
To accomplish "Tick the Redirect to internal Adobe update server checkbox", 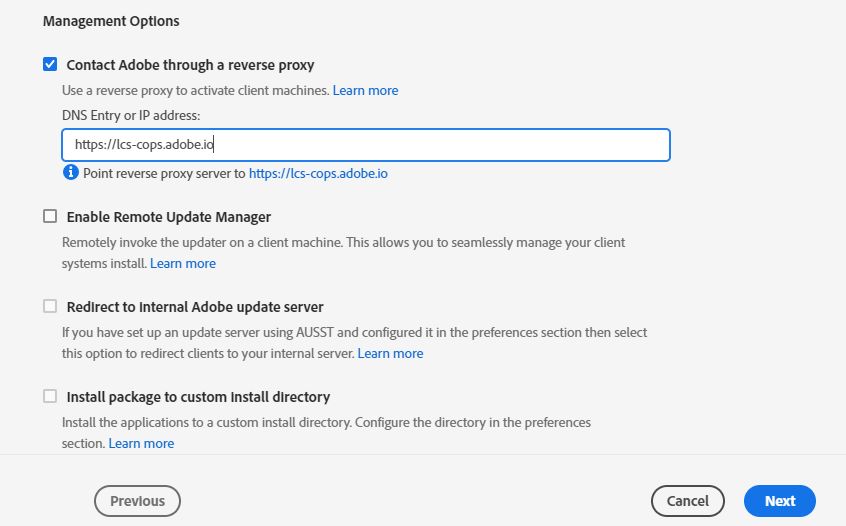I will [x=50, y=306].
